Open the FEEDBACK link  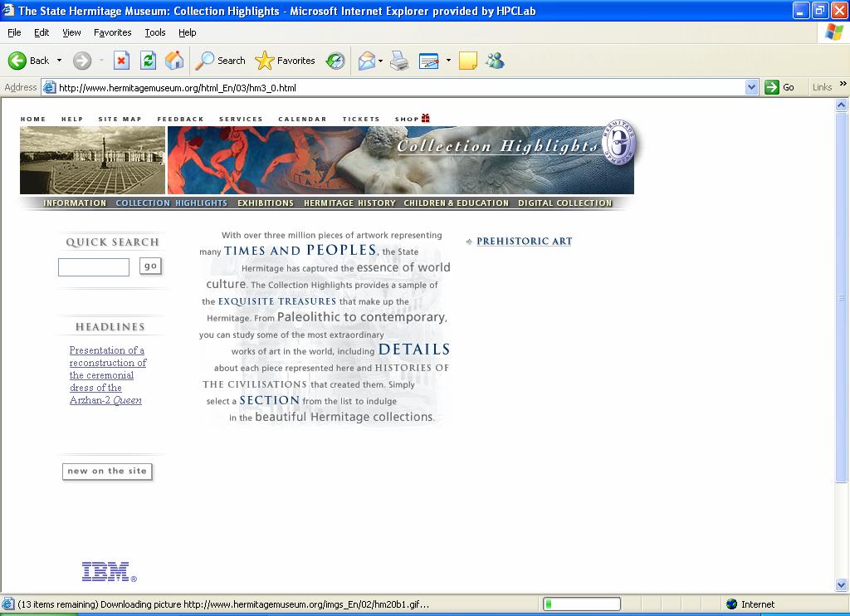180,119
